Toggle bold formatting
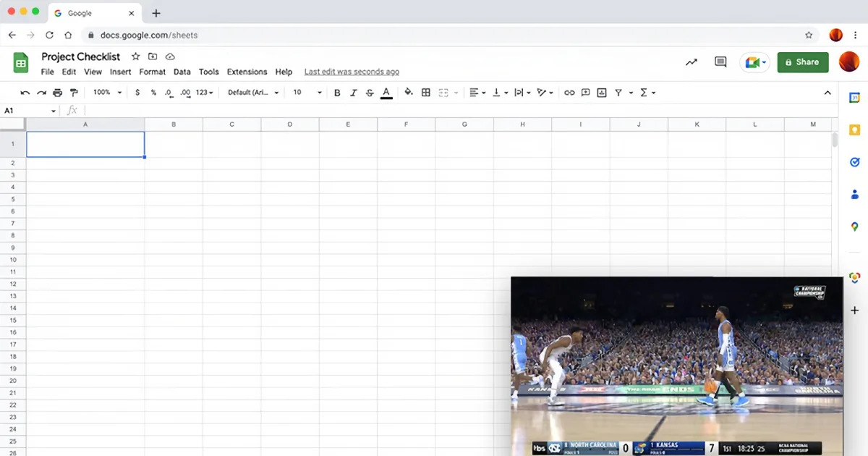Viewport: 868px width, 456px height. 337,93
